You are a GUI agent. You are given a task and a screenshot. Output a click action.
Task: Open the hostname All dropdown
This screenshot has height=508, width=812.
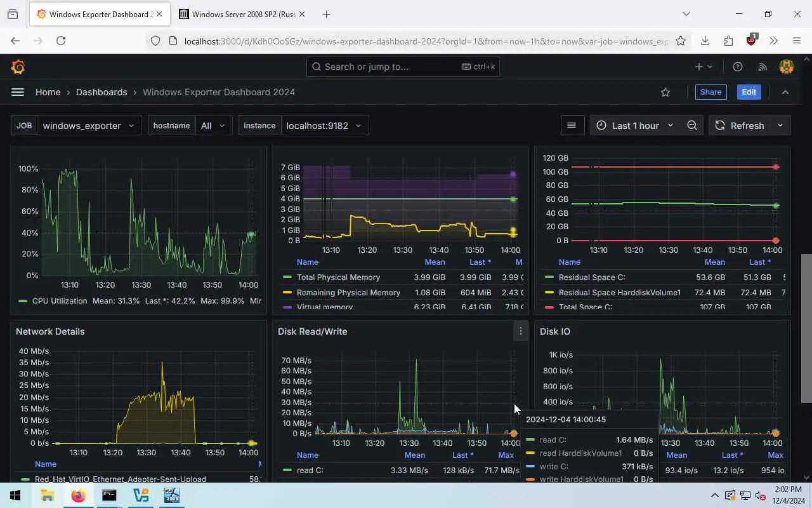214,125
